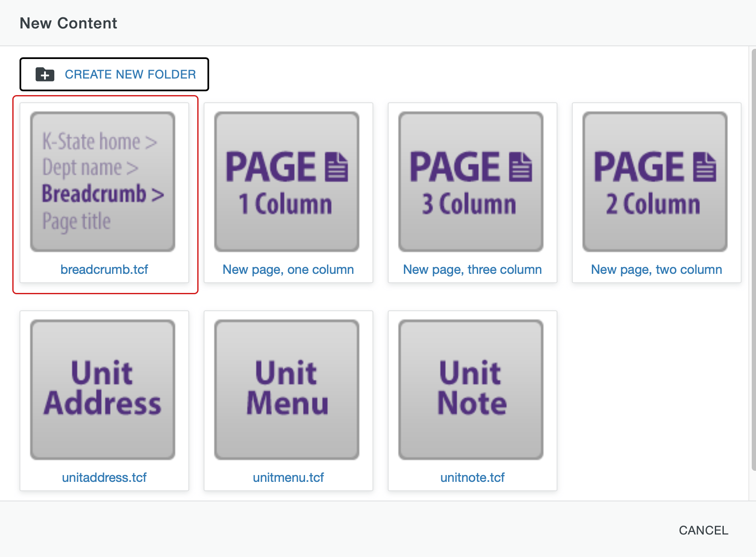
Task: Click the folder-plus icon in Create New Folder
Action: [x=45, y=74]
